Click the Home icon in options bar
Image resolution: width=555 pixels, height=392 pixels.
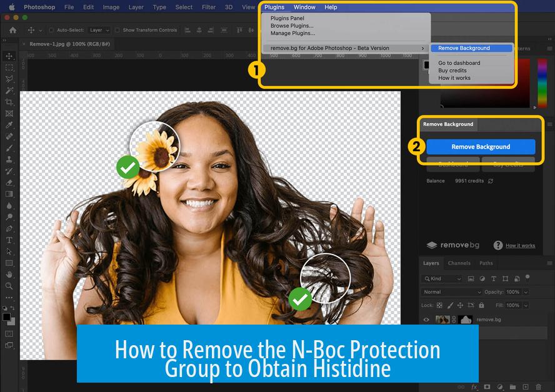(12, 31)
